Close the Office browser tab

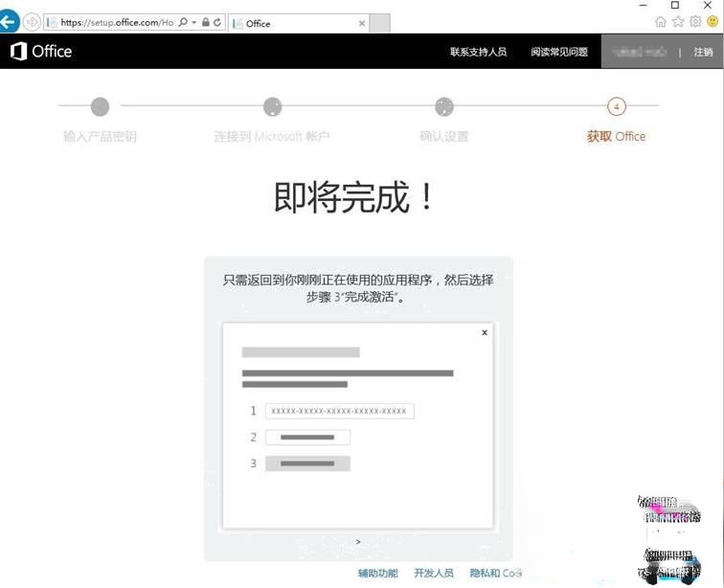tap(362, 24)
